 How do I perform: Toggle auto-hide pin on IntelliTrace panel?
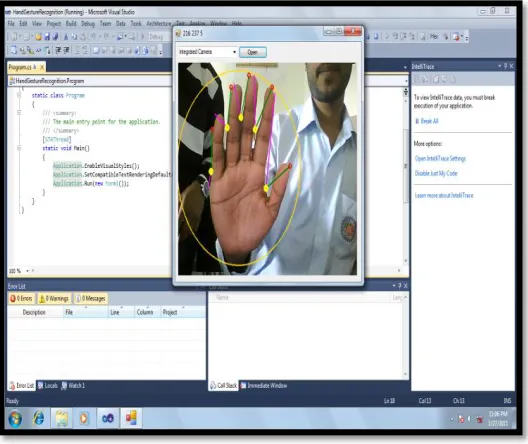(x=505, y=66)
